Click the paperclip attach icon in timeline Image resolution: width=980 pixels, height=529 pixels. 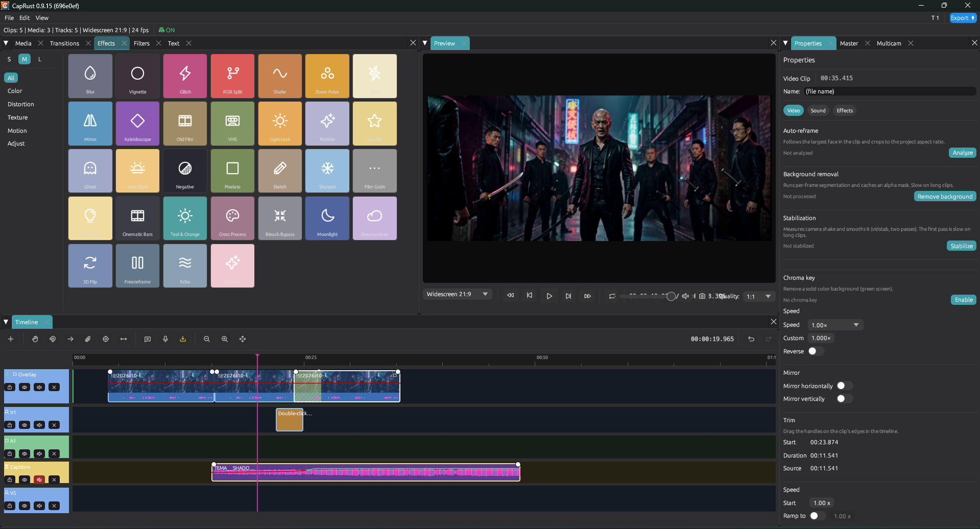tap(88, 339)
